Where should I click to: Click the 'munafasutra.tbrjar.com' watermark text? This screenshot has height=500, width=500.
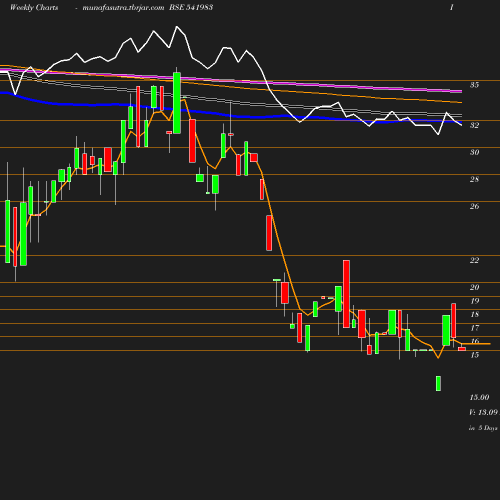click(x=123, y=7)
